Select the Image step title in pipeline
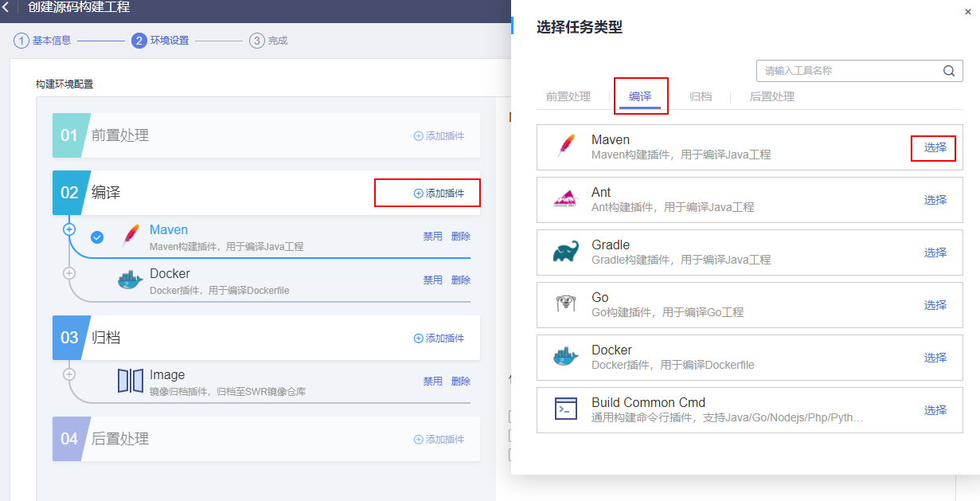 [167, 375]
